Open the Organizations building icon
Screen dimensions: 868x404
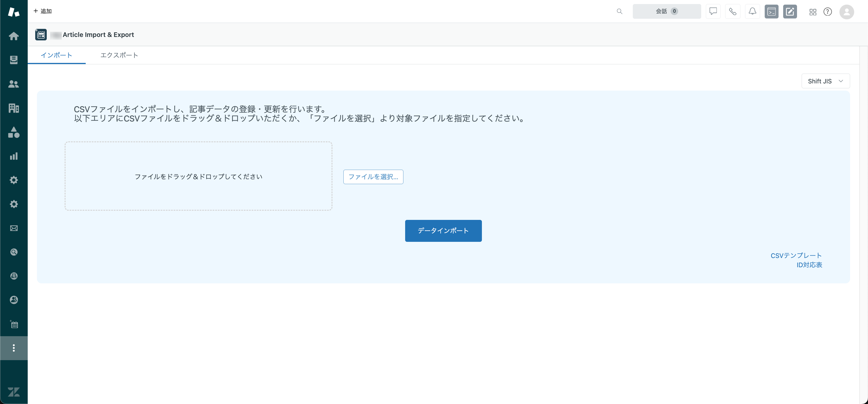point(14,108)
